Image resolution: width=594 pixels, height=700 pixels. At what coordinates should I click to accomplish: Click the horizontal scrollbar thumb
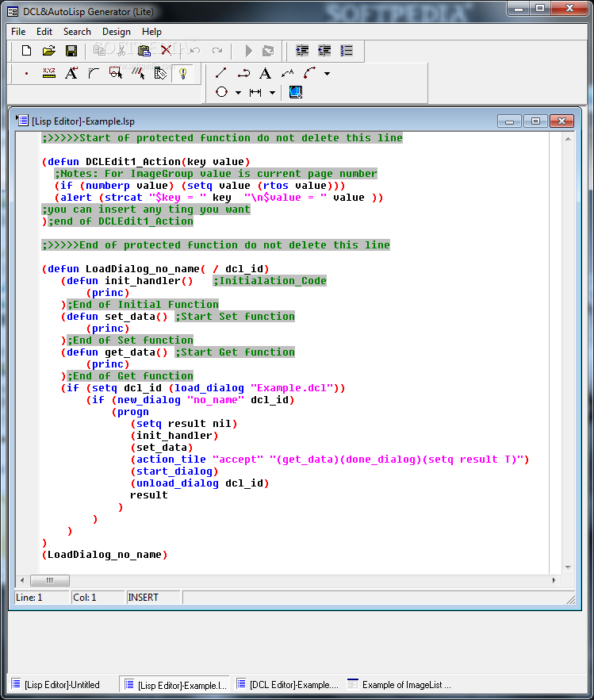click(x=49, y=580)
